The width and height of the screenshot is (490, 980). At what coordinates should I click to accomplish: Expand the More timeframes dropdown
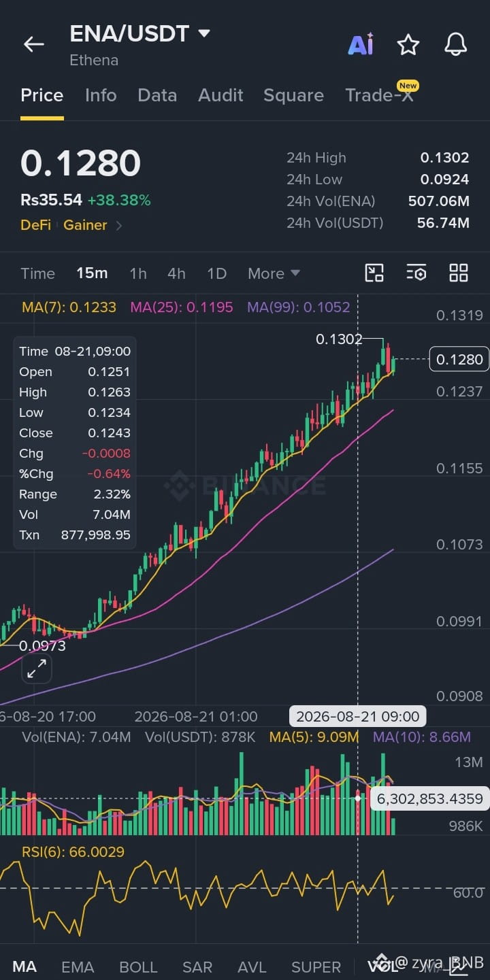coord(274,273)
